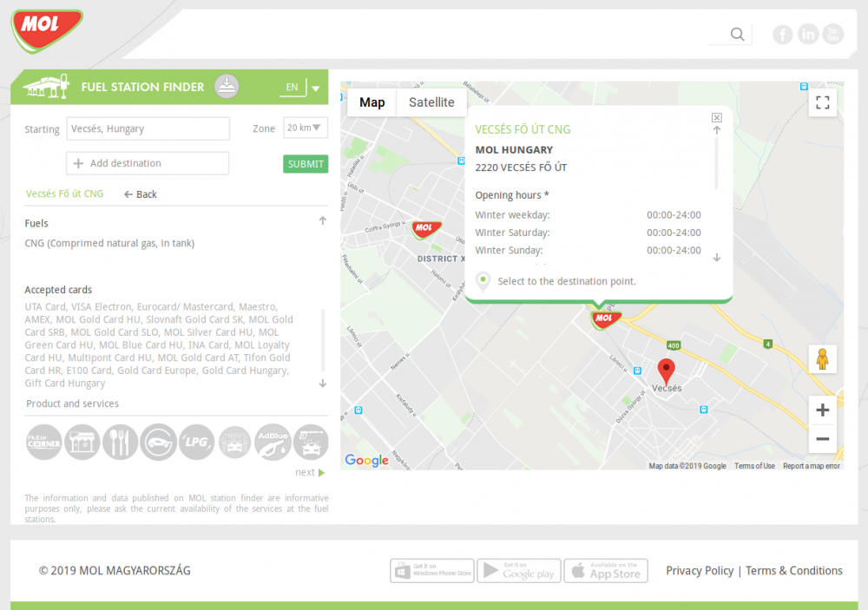Open Terms of Use on map
Screen dimensions: 868x610
pyautogui.click(x=754, y=466)
